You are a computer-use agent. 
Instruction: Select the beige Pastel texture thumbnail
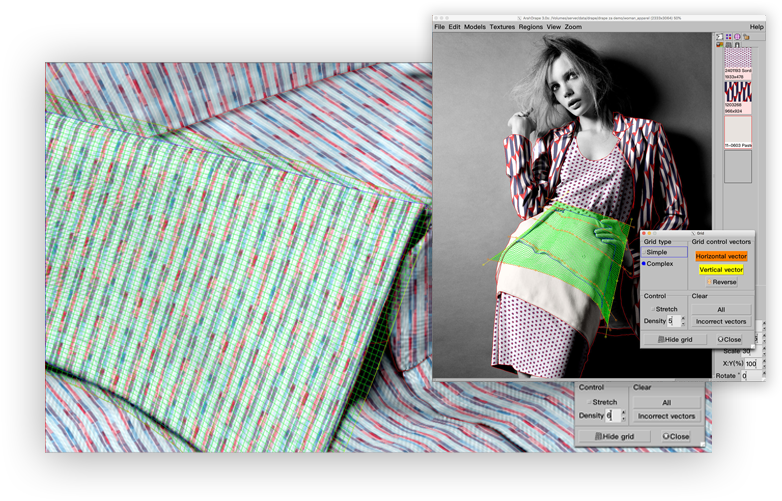tap(738, 132)
